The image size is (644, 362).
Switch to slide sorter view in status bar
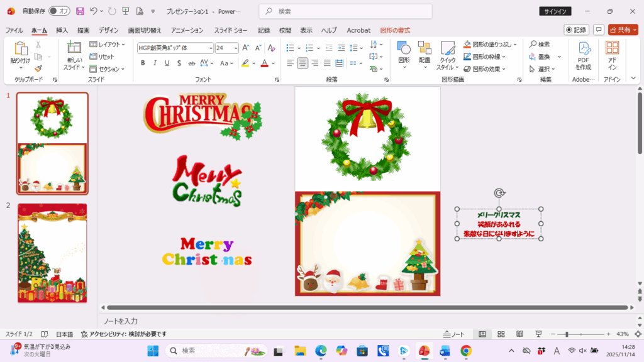[x=501, y=334]
